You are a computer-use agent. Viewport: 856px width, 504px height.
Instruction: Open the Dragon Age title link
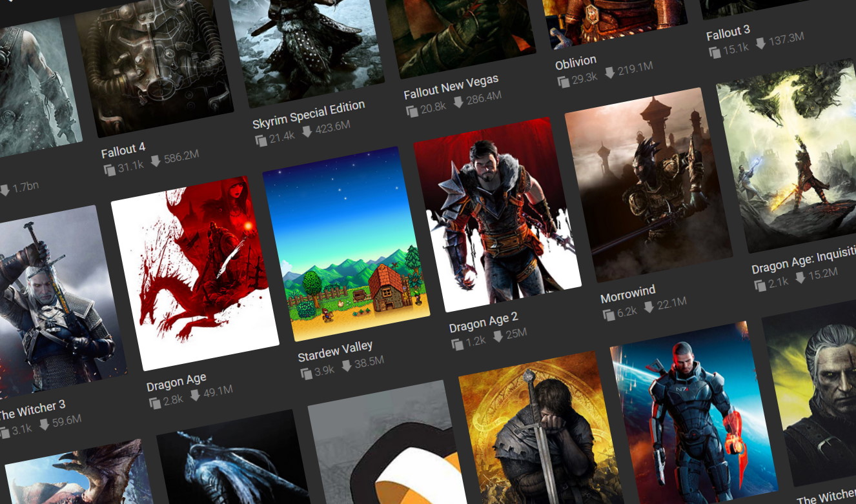176,382
